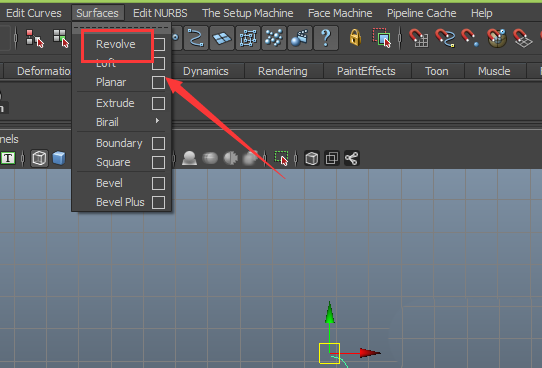Image resolution: width=542 pixels, height=368 pixels.
Task: Click the textured display sphere icon
Action: pos(210,158)
